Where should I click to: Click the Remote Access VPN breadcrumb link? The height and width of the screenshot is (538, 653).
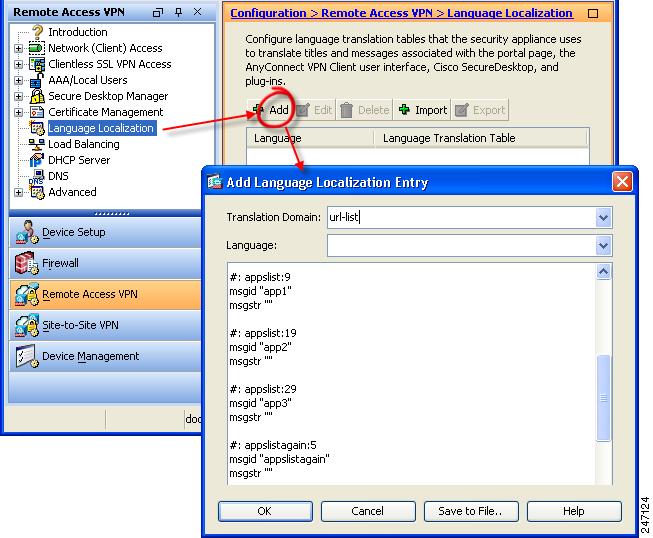tap(377, 13)
